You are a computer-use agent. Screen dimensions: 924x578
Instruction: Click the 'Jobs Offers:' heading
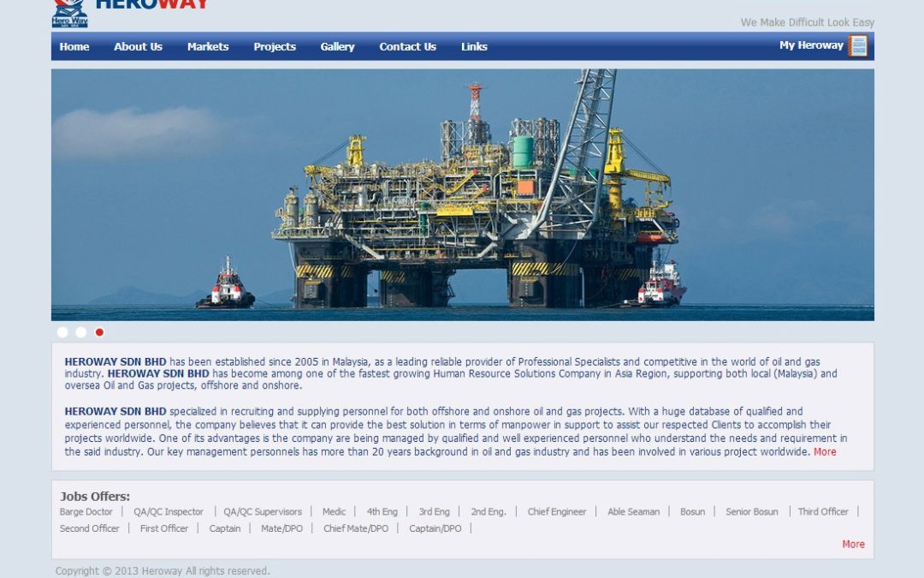pos(95,497)
